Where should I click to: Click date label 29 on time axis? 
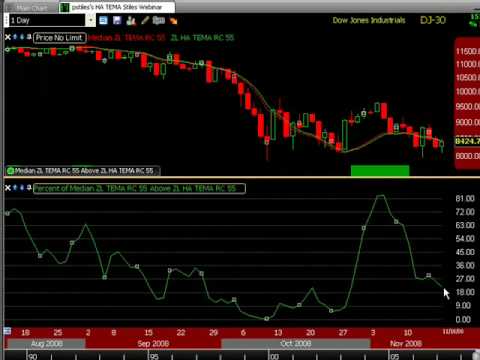point(213,332)
